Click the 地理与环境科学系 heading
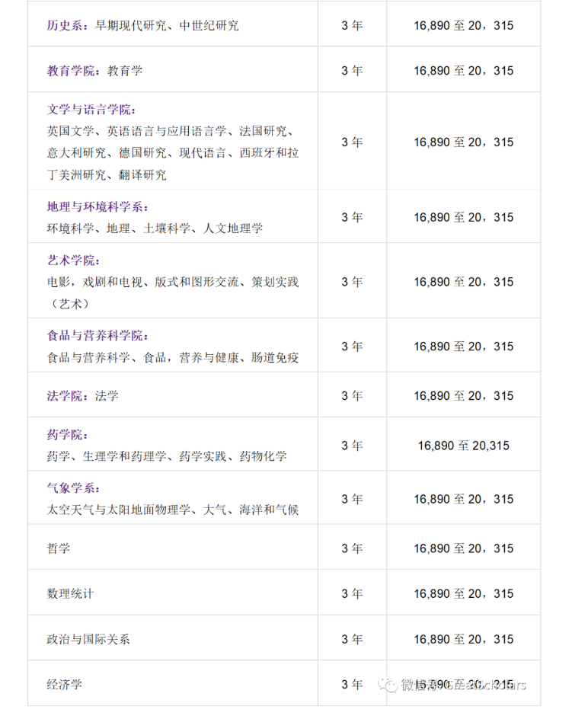 pyautogui.click(x=97, y=207)
